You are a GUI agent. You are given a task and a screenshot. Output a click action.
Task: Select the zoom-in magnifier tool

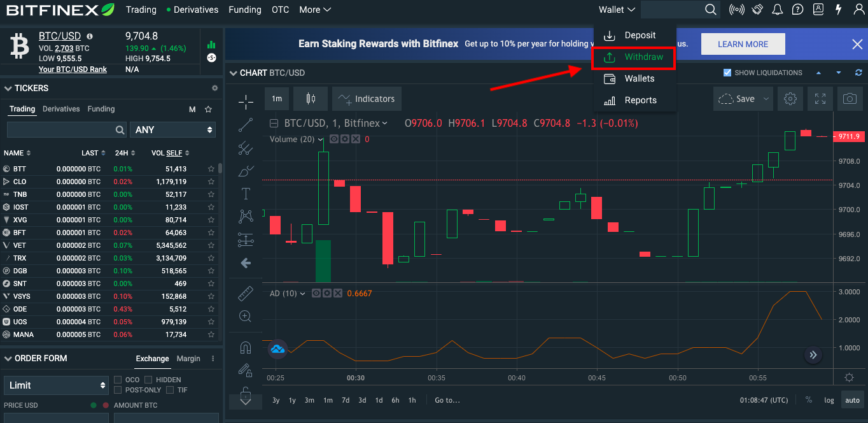click(246, 316)
